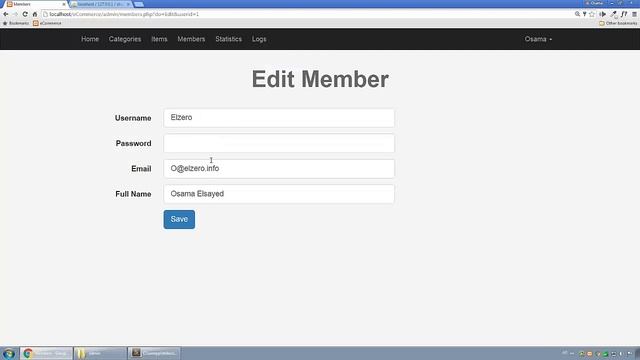The width and height of the screenshot is (640, 360).
Task: Click the Edit Member heading
Action: pyautogui.click(x=320, y=79)
